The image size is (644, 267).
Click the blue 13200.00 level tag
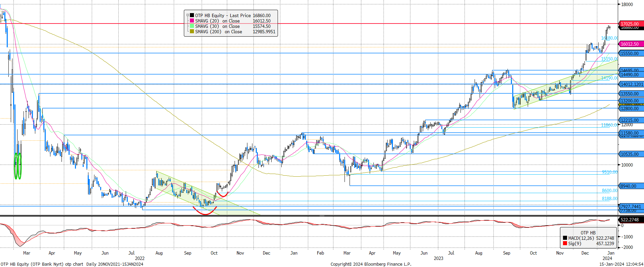pyautogui.click(x=631, y=101)
